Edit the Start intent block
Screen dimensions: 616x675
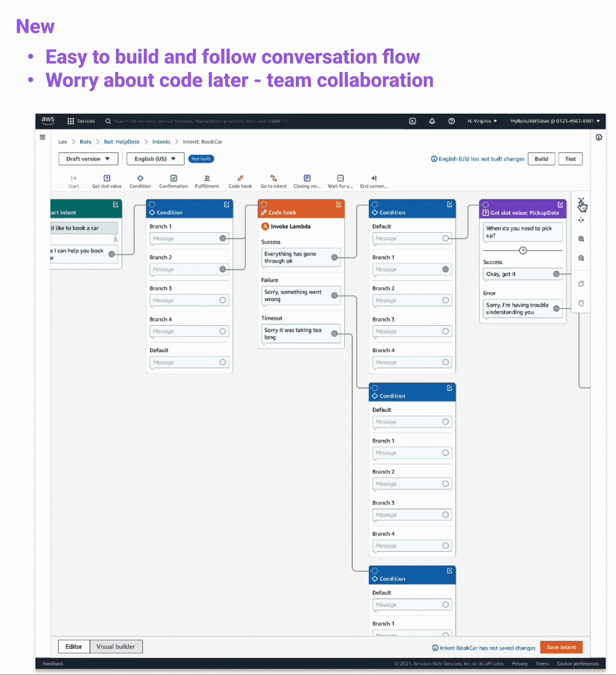pos(115,205)
